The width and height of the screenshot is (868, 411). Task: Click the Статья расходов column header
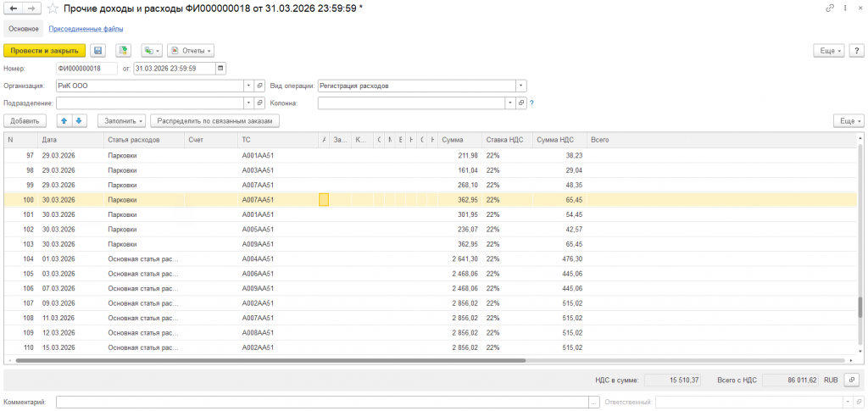coord(144,140)
